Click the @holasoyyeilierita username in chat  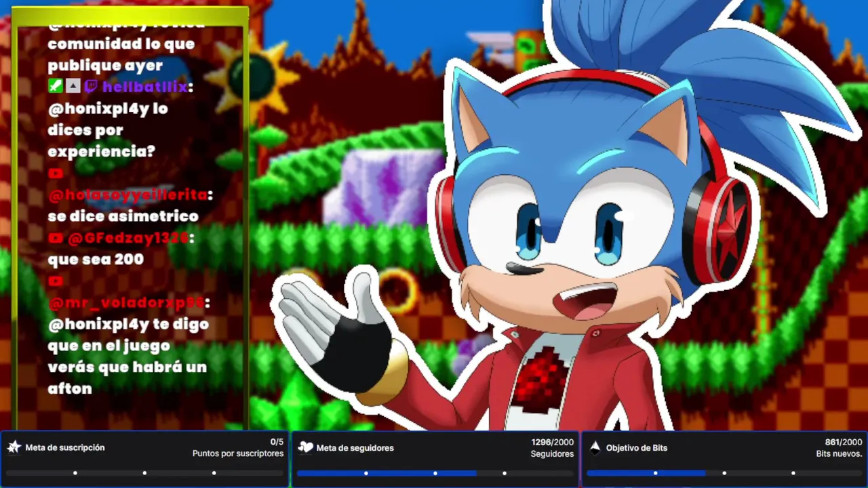(x=127, y=195)
